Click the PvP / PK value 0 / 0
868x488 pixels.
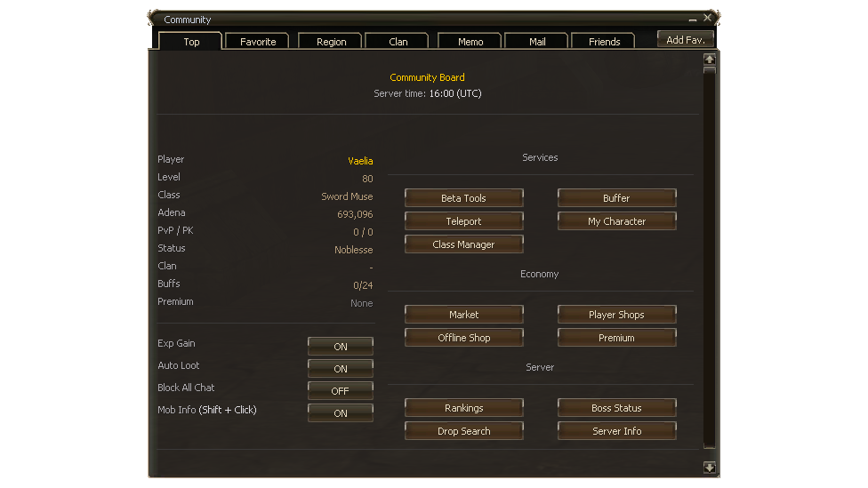[363, 232]
